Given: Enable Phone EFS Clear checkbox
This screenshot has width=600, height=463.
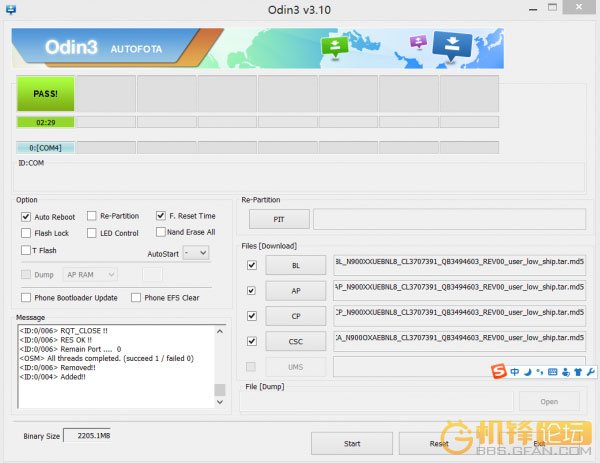Looking at the screenshot, I should [136, 298].
